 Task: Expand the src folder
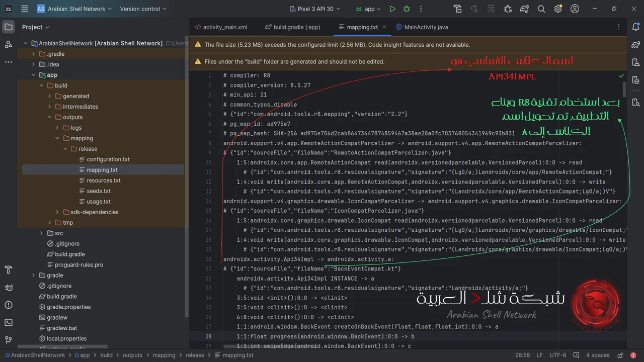click(42, 233)
